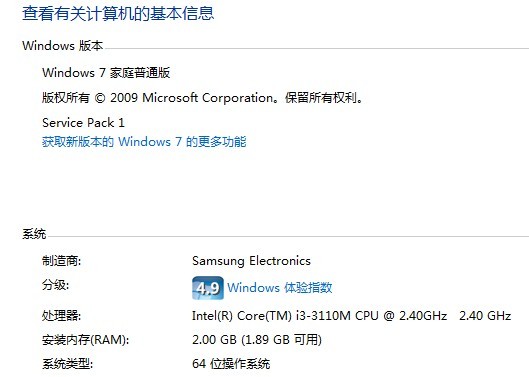This screenshot has width=529, height=377.
Task: Click the 系统 section header
Action: pos(34,234)
